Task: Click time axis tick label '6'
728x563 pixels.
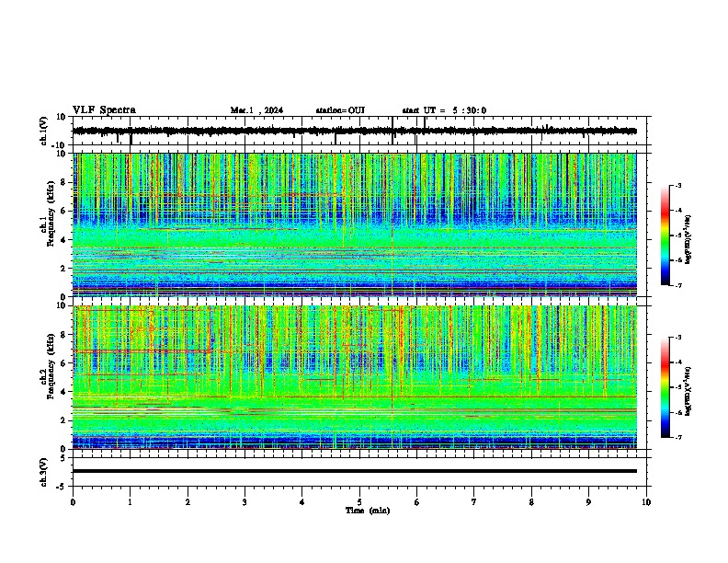Action: pos(417,502)
